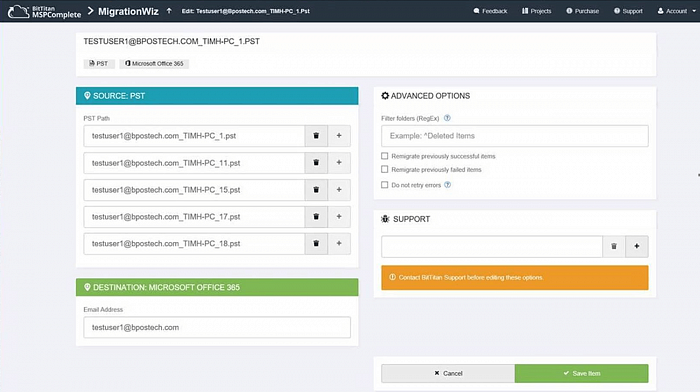Viewport: 700px width, 392px height.
Task: Click the destination Email Address field
Action: pos(217,327)
